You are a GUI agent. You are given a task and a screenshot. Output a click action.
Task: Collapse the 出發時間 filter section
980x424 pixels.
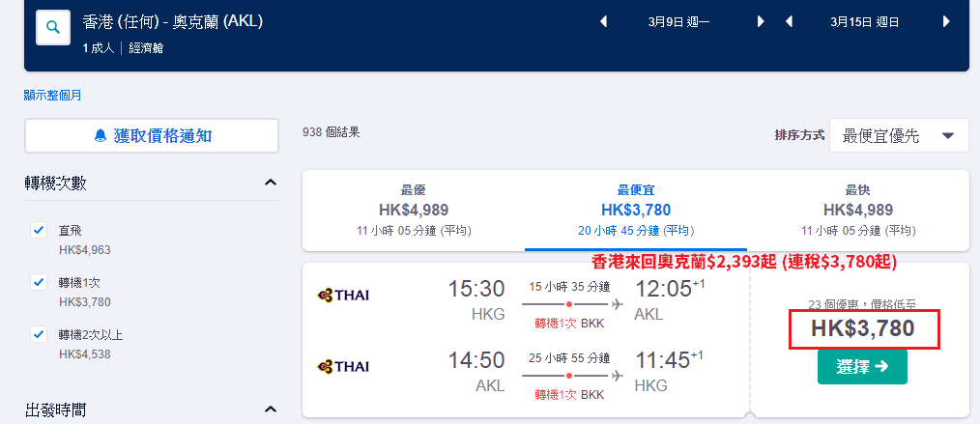pos(270,410)
